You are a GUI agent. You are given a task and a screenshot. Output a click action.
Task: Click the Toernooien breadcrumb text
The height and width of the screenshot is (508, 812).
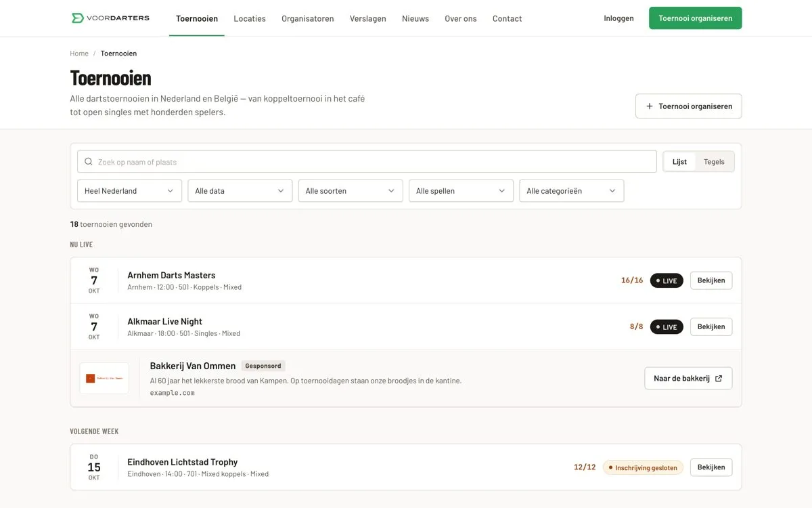[118, 54]
